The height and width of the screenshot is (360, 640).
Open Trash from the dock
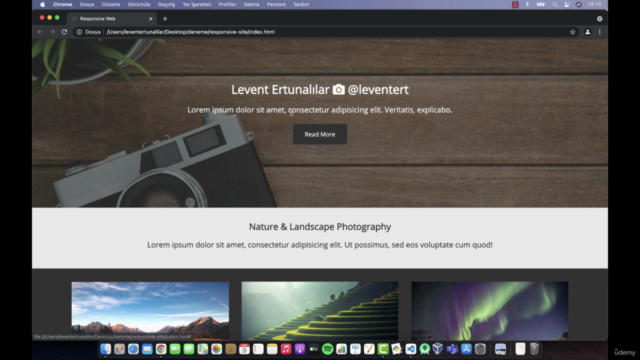(534, 349)
